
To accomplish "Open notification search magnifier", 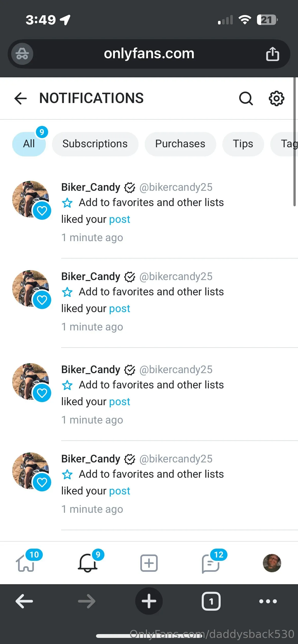I will click(246, 98).
